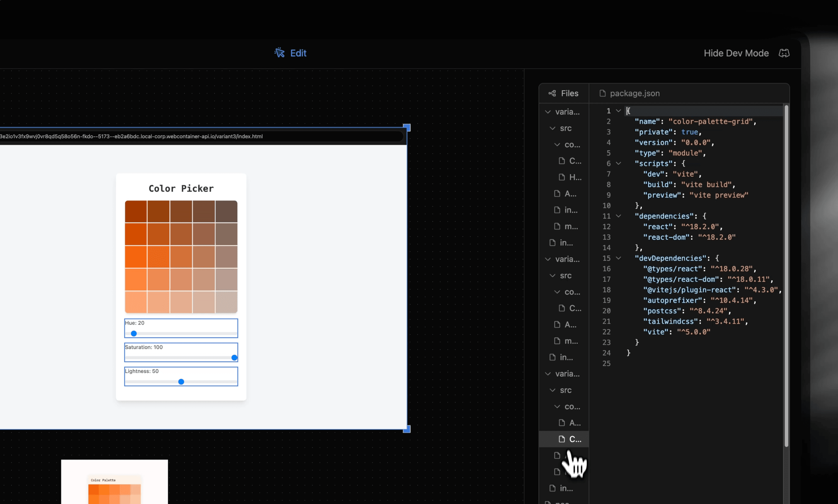Click the "Hue: 20" label
838x504 pixels.
click(134, 323)
